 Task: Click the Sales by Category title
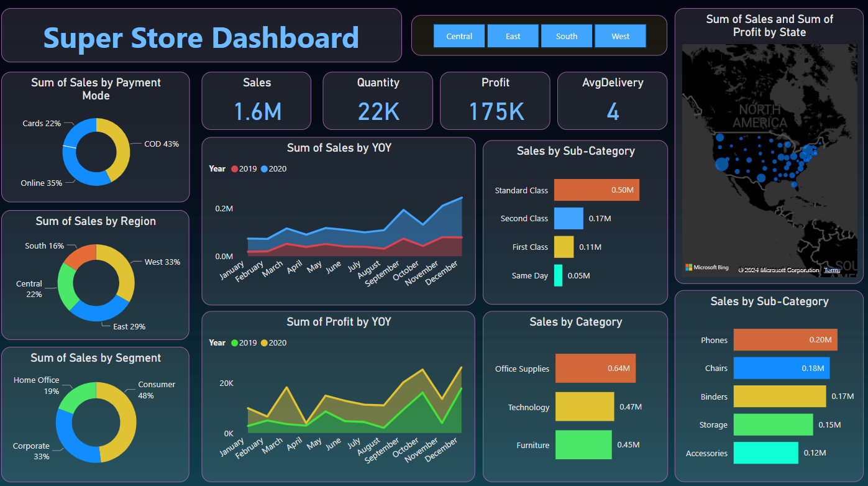(x=576, y=322)
